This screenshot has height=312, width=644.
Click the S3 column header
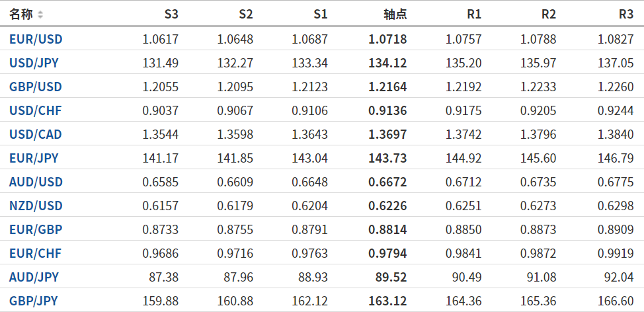pos(171,14)
